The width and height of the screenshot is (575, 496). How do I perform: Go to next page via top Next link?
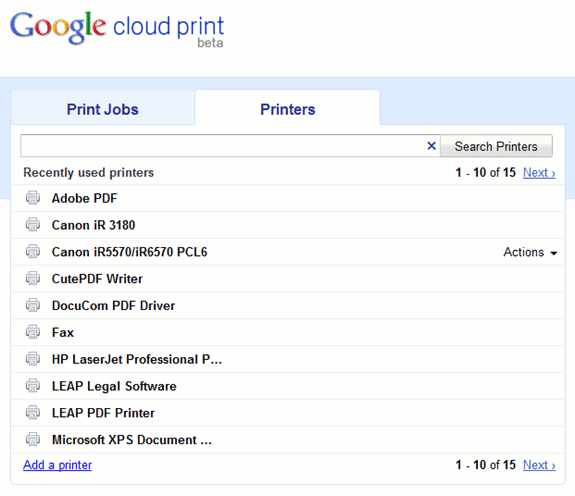click(539, 173)
